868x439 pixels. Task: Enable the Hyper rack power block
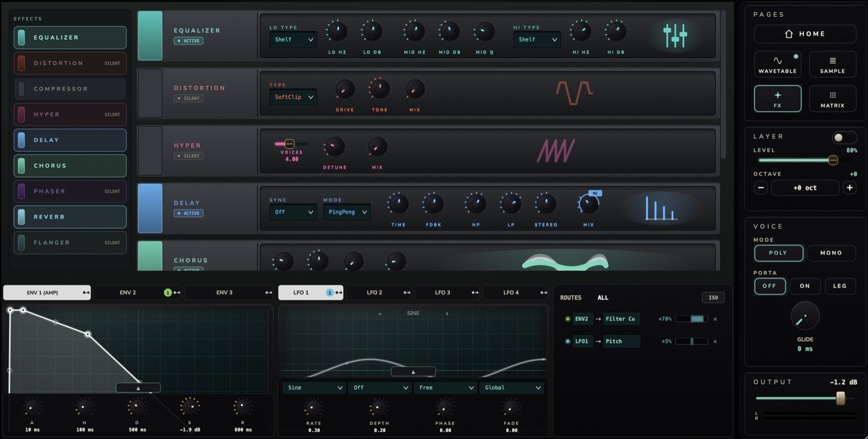coord(150,150)
